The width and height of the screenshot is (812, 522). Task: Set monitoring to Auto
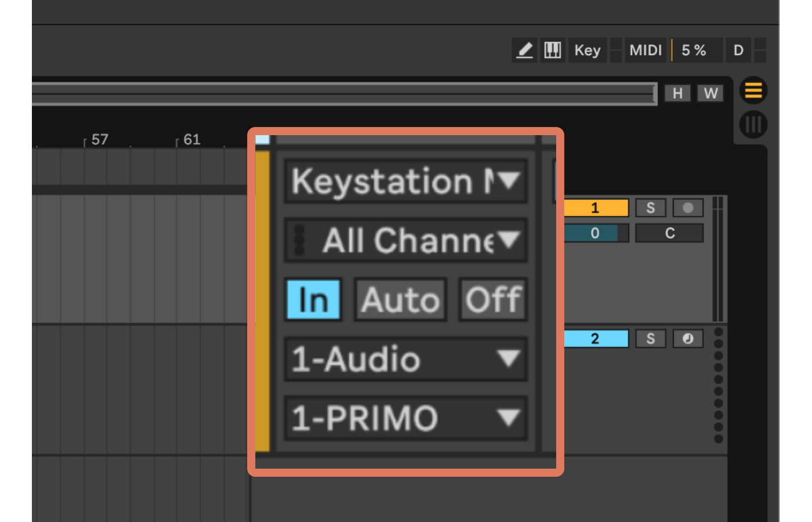(400, 299)
